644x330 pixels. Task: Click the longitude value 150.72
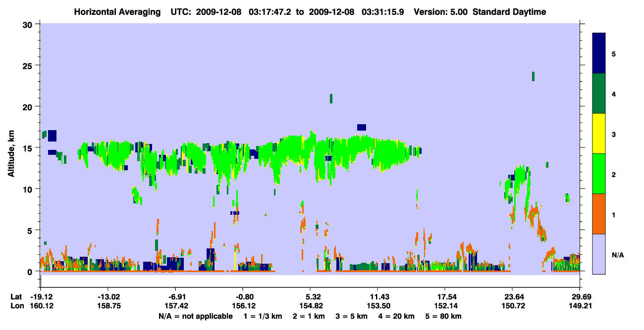point(512,306)
